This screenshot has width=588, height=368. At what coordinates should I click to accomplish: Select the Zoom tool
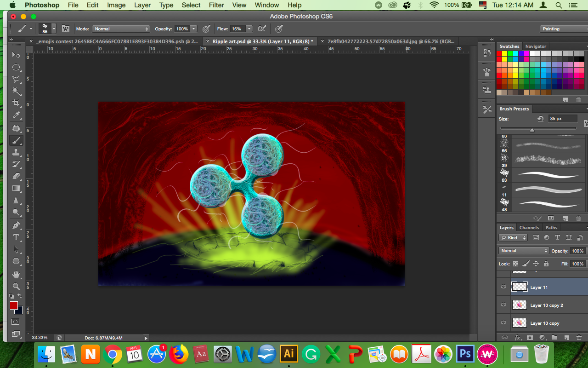click(16, 286)
